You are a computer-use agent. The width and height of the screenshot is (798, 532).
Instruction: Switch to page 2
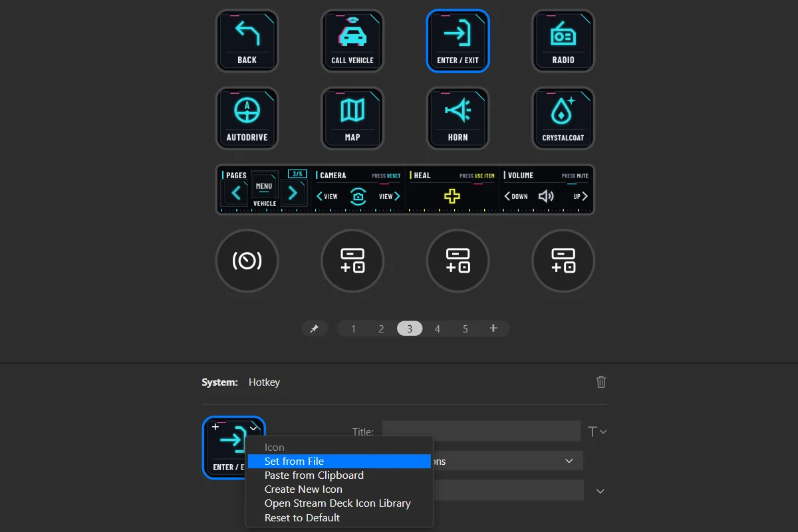pos(381,329)
